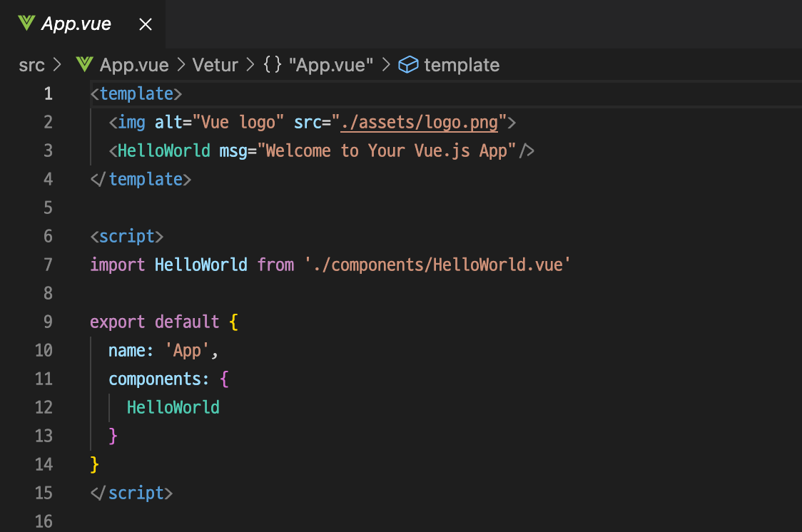802x532 pixels.
Task: Click "Welcome to Your Vue.js App" string
Action: 387,150
